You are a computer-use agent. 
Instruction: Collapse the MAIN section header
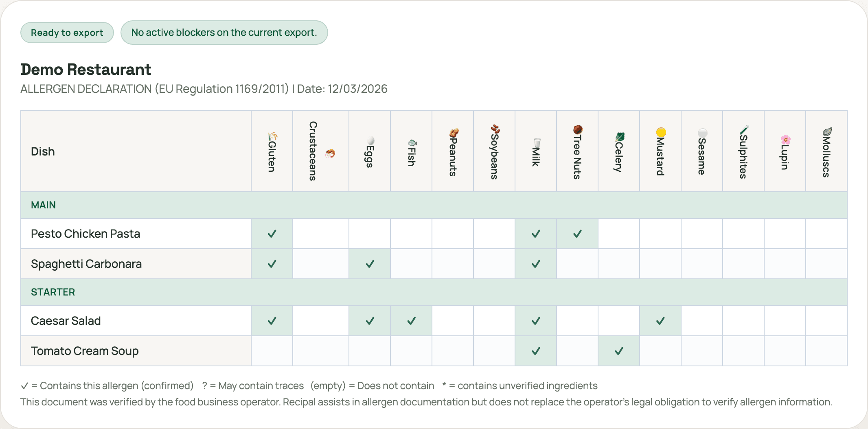(x=43, y=205)
